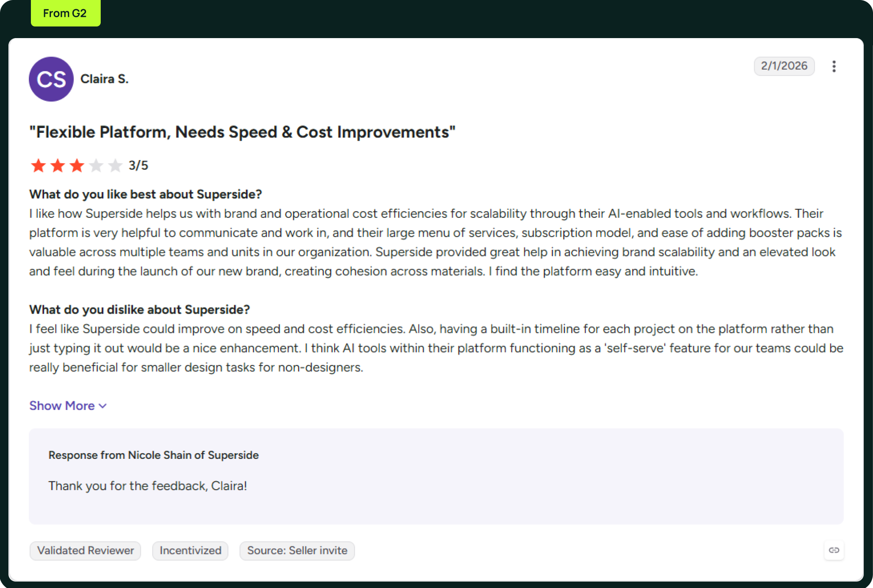Click the first red rating star

coord(39,165)
